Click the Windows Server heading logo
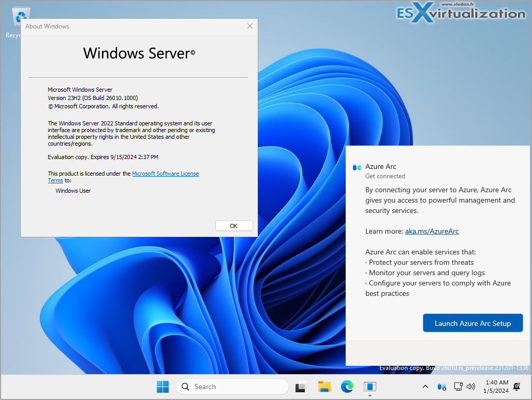532x400 pixels. [139, 53]
